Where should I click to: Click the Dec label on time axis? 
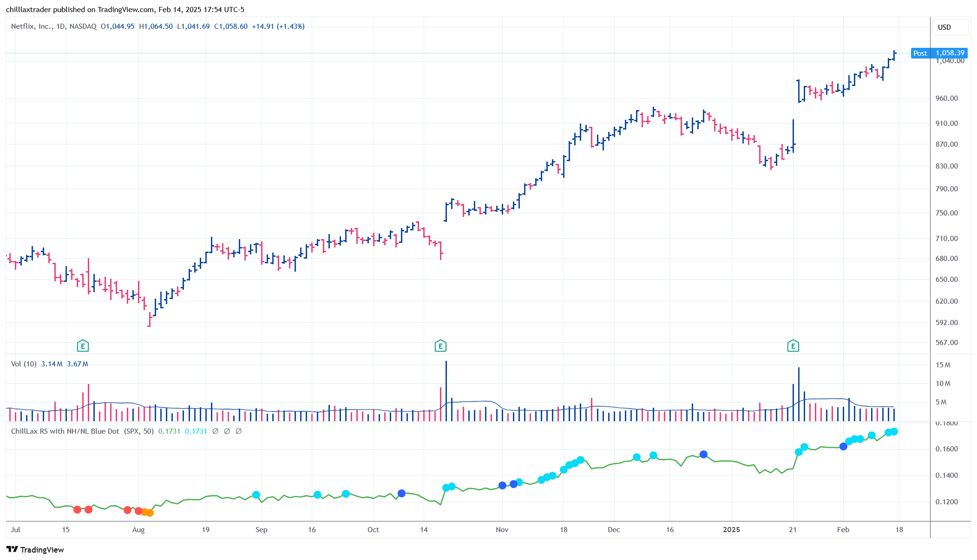click(x=614, y=529)
